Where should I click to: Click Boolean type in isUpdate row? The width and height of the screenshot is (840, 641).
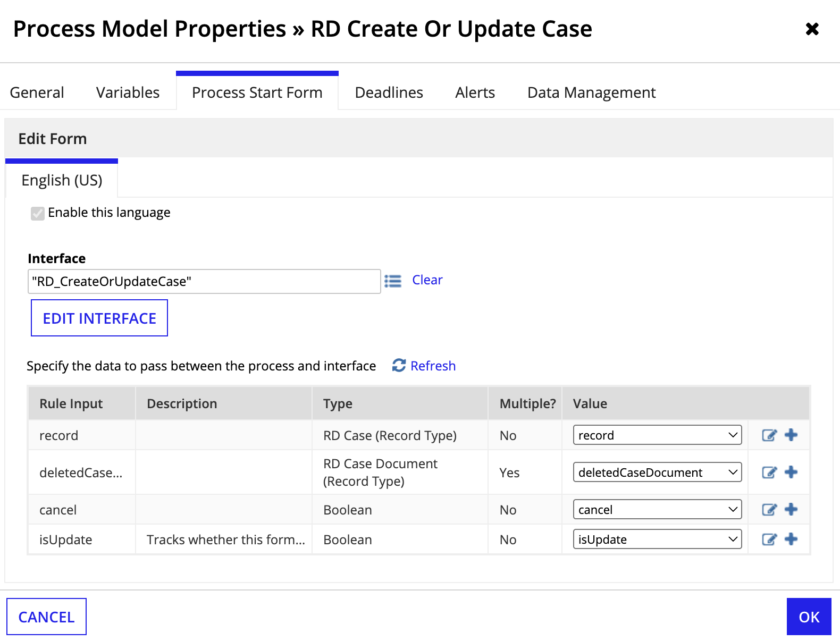pos(348,540)
